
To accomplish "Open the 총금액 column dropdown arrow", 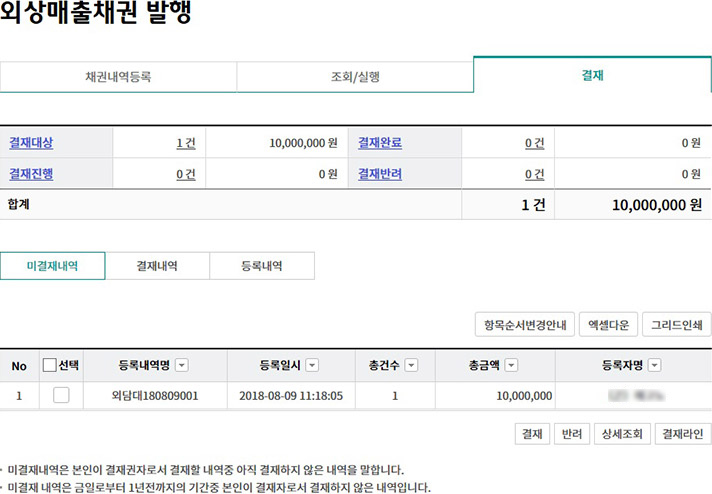I will tap(512, 366).
